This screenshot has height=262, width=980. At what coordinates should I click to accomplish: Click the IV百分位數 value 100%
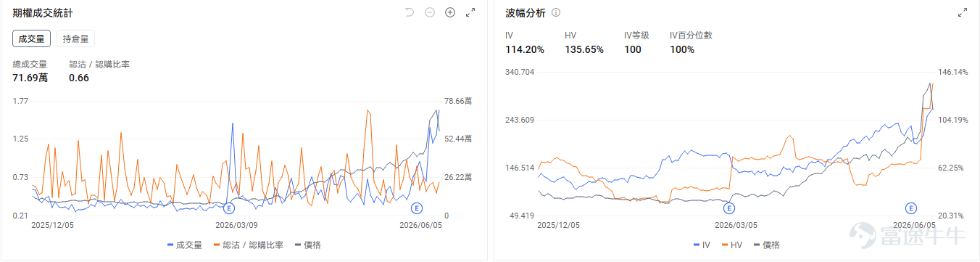682,49
